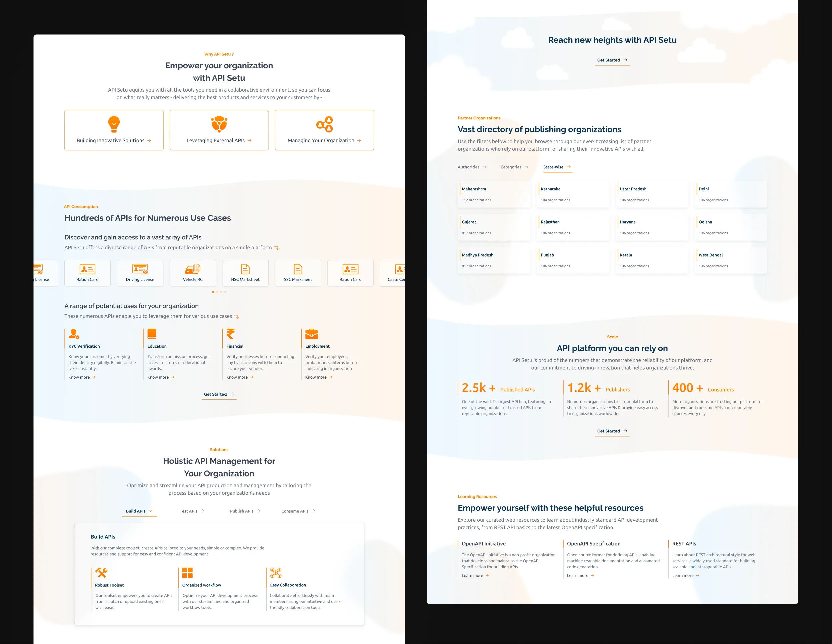Expand the Consume APIs chevron
The width and height of the screenshot is (832, 644).
[314, 511]
